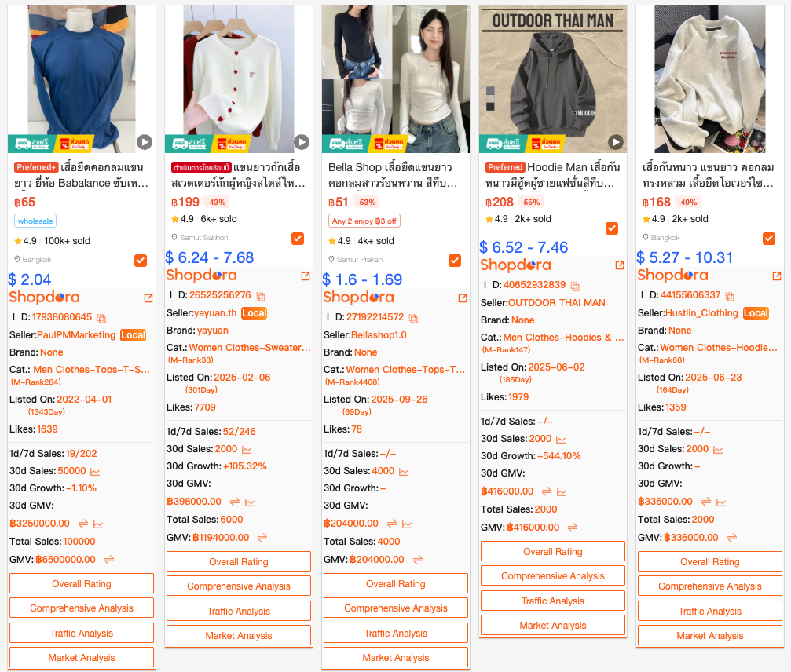Play video on Hoodie Man product image
The height and width of the screenshot is (672, 791).
(616, 142)
